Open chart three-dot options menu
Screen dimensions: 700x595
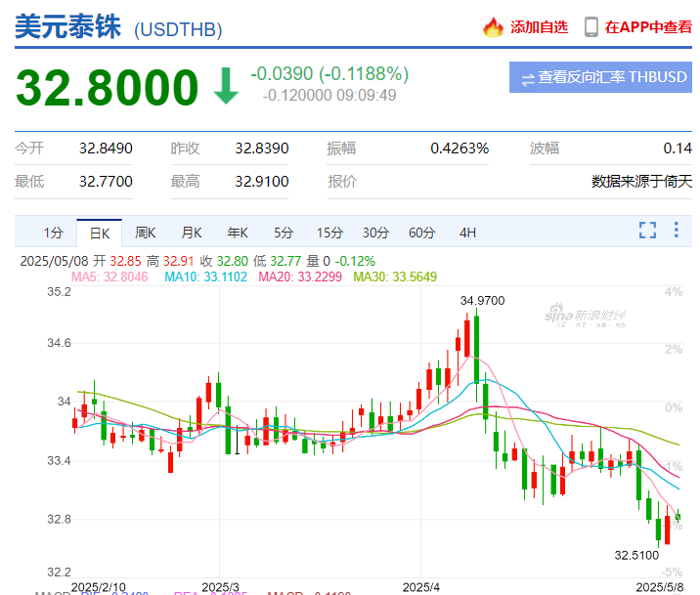click(677, 230)
